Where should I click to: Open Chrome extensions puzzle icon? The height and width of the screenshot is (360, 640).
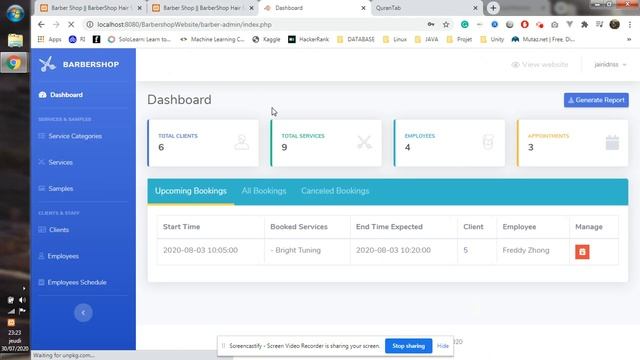[x=584, y=24]
